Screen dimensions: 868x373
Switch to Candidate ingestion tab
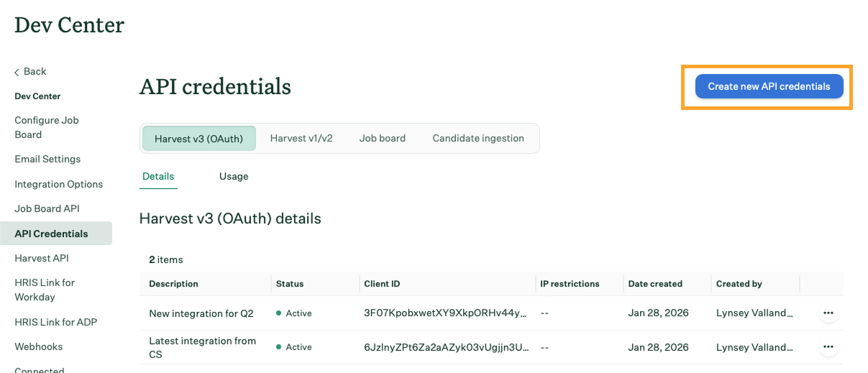pyautogui.click(x=478, y=139)
